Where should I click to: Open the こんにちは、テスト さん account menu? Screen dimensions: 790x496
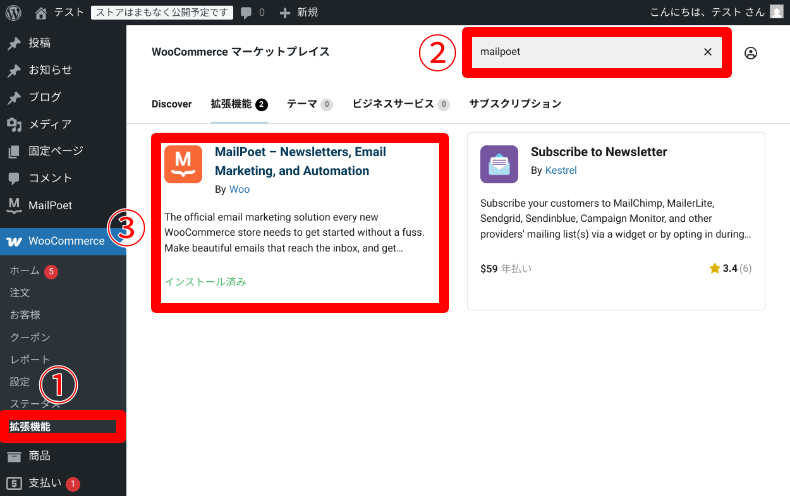pyautogui.click(x=716, y=12)
